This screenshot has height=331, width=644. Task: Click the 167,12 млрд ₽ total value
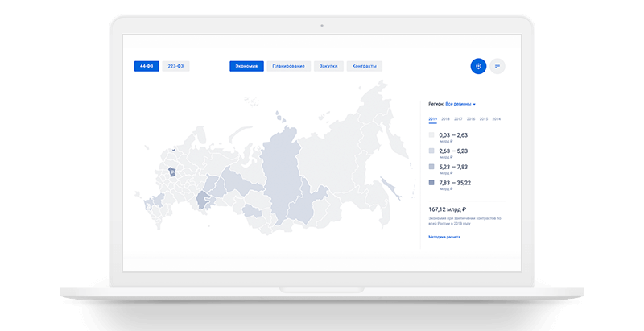point(448,209)
